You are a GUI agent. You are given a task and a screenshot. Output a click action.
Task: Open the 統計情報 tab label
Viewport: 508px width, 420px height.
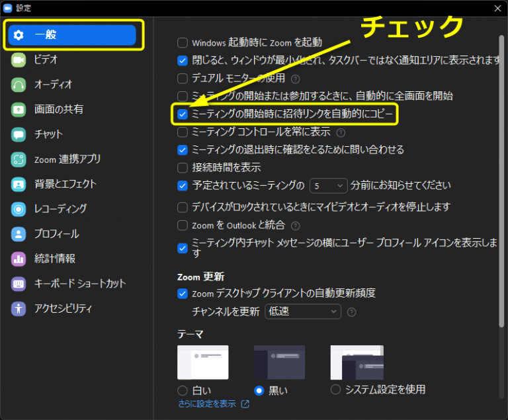[x=55, y=259]
